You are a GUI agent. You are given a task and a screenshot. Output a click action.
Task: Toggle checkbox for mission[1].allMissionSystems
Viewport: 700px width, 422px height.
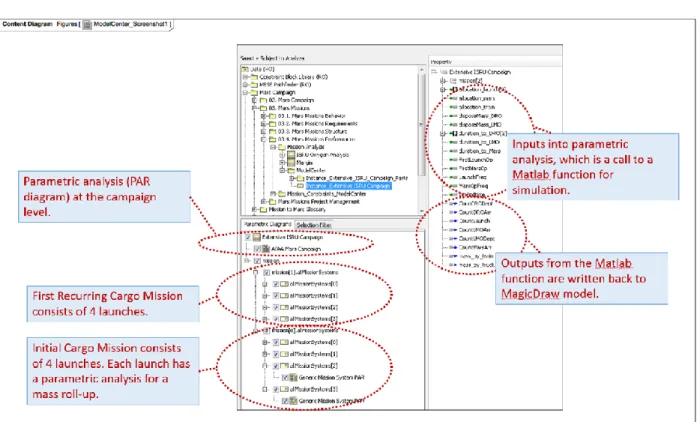coord(267,272)
